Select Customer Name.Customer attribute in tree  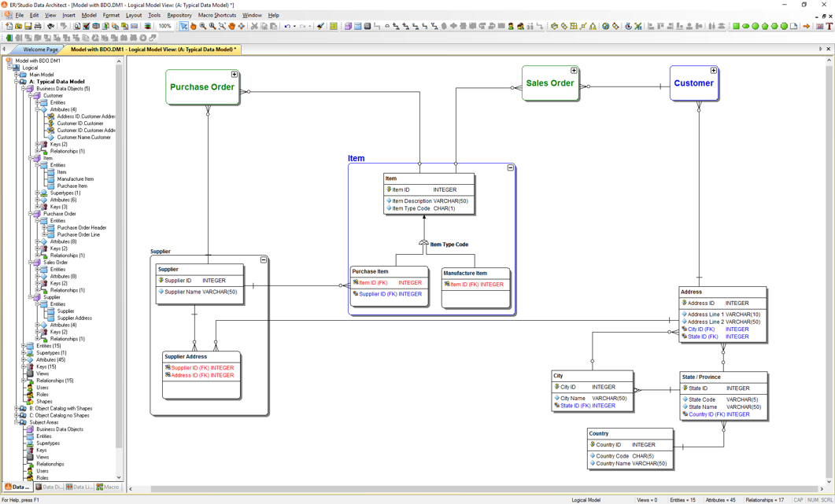coord(83,138)
